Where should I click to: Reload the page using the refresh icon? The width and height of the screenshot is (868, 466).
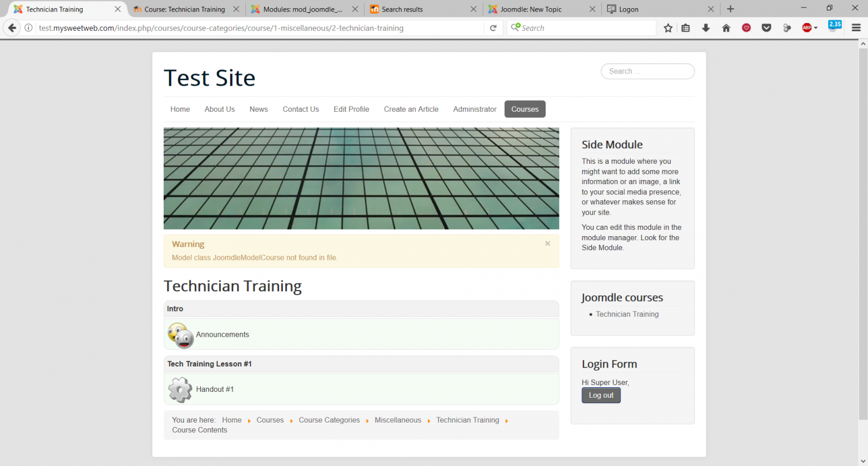(x=493, y=28)
